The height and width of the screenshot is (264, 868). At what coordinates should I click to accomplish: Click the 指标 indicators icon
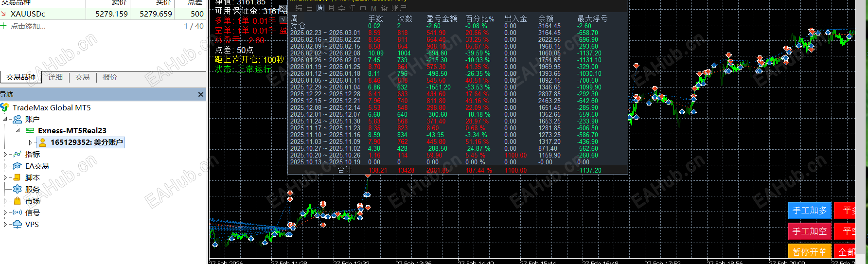click(x=18, y=154)
